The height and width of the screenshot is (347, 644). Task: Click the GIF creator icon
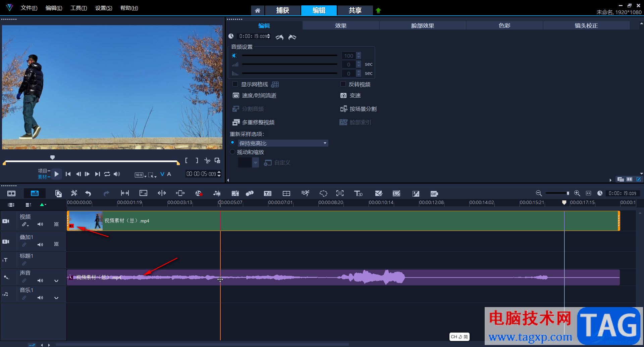pyautogui.click(x=434, y=194)
